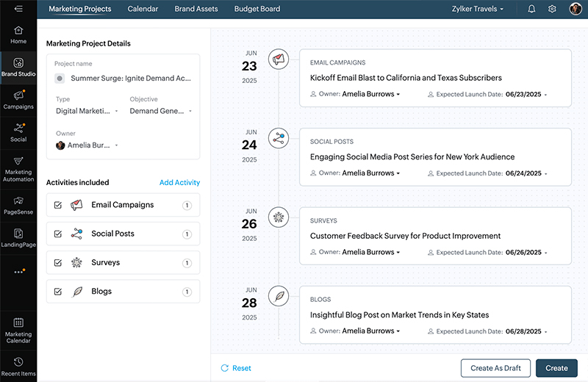Open the Objective dropdown
The height and width of the screenshot is (382, 588).
(x=161, y=112)
